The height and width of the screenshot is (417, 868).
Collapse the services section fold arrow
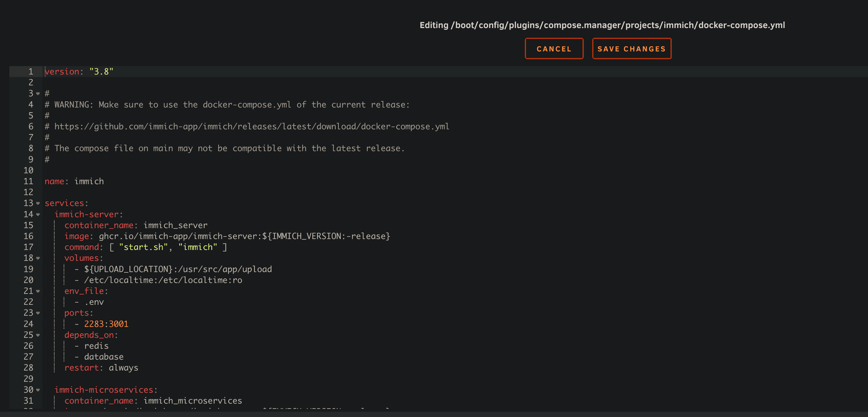[38, 203]
